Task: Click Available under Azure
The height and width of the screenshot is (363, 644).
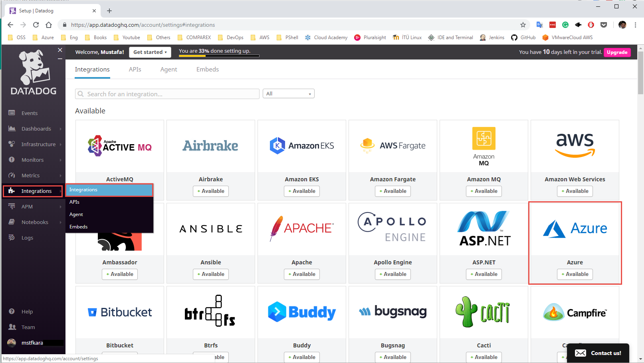Action: click(575, 274)
